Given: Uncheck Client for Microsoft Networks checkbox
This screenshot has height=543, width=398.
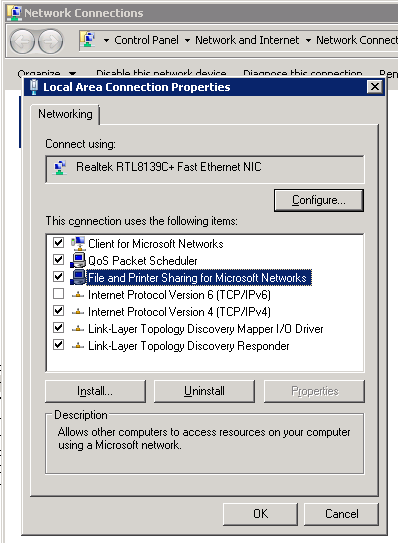Looking at the screenshot, I should pos(59,242).
